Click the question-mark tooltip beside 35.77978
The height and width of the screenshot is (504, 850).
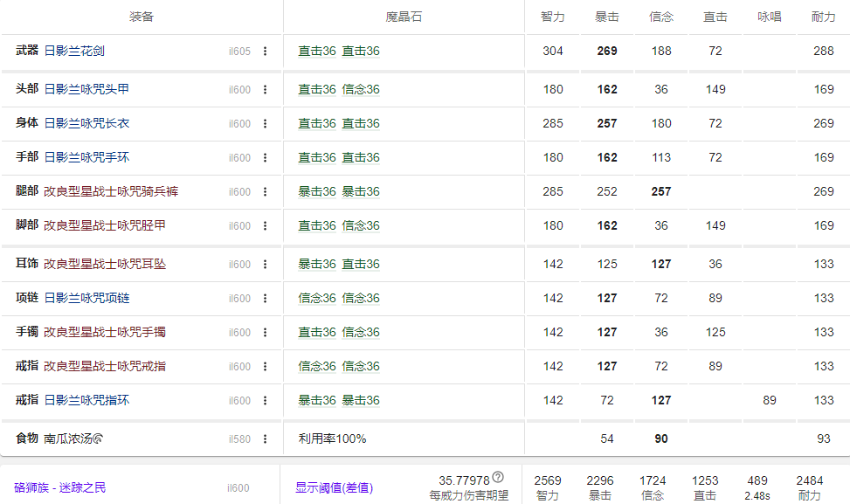coord(496,477)
